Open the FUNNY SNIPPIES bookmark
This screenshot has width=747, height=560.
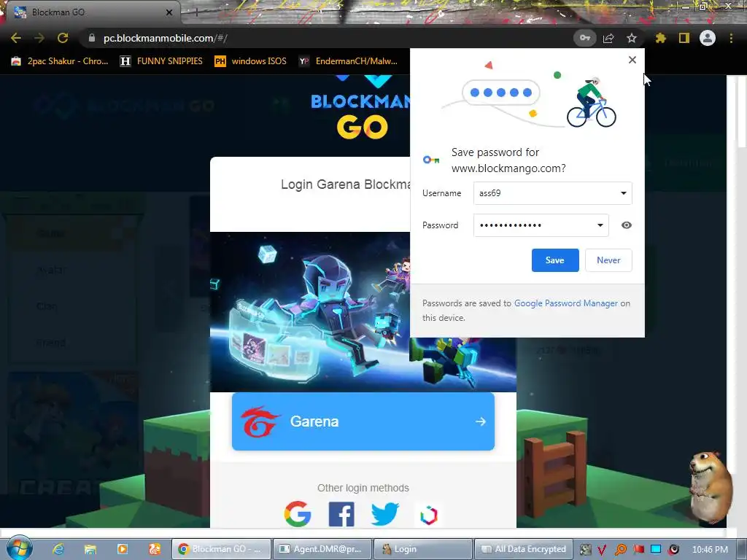161,61
